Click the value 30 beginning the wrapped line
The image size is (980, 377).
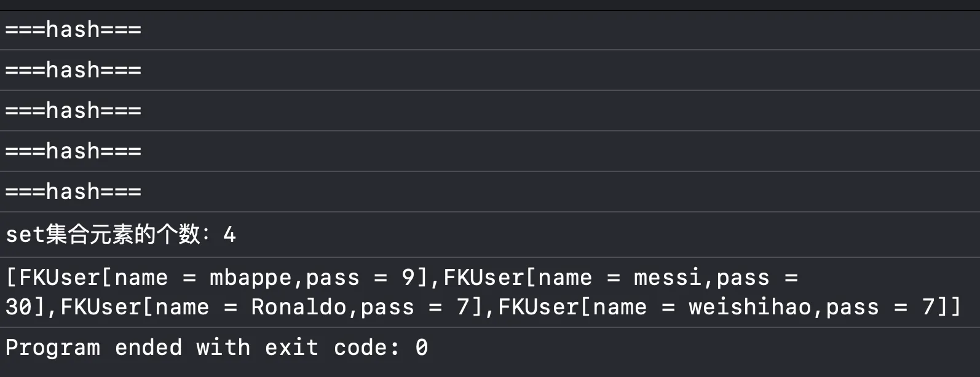point(19,307)
